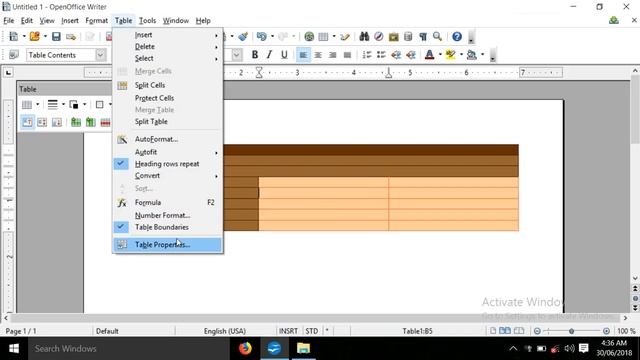Click Bottom vertical alignment icon in Table toolbar
Screen dimensions: 640x360
coord(57,122)
